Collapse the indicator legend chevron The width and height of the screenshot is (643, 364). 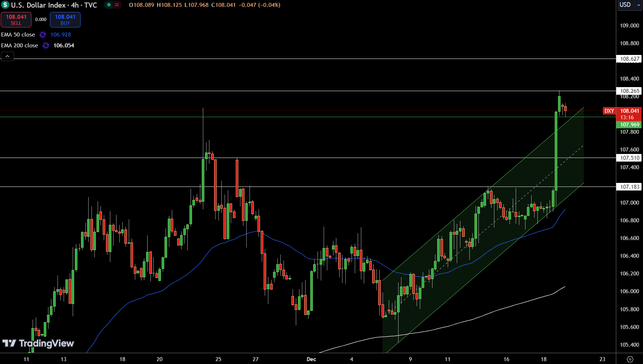tap(8, 56)
